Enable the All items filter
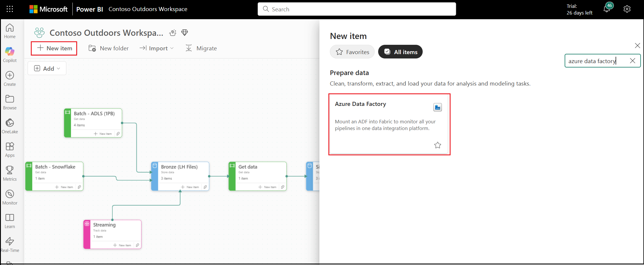 pos(400,51)
